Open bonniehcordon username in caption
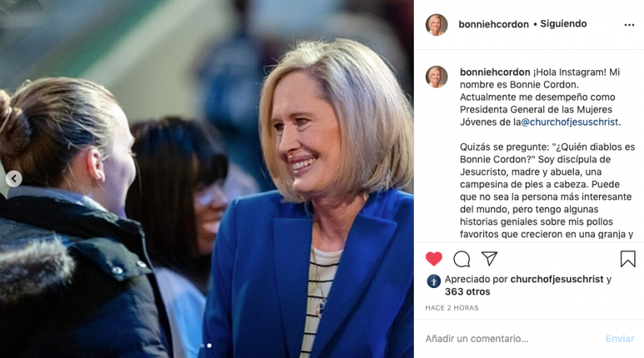Screen dimensions: 644x358 [x=495, y=72]
